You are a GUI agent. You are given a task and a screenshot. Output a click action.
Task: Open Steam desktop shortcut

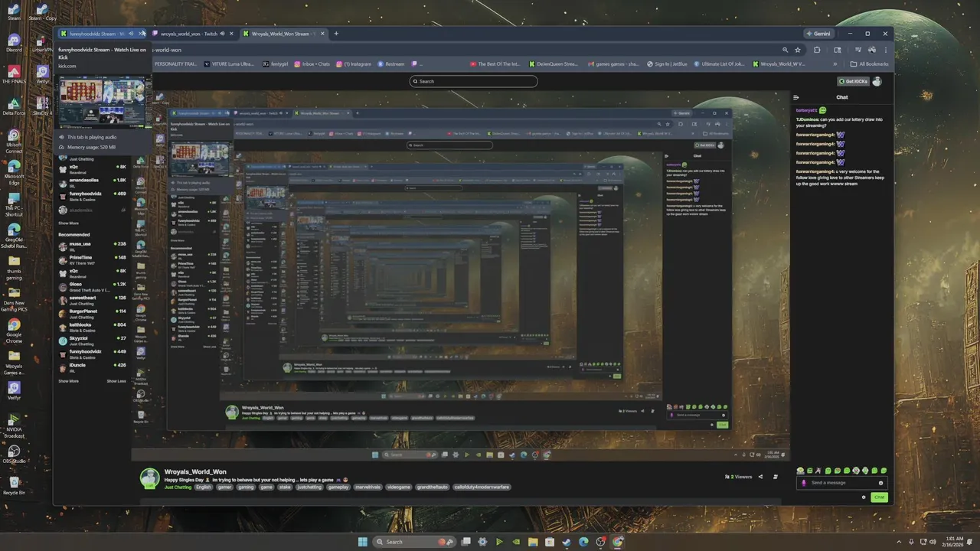click(14, 11)
